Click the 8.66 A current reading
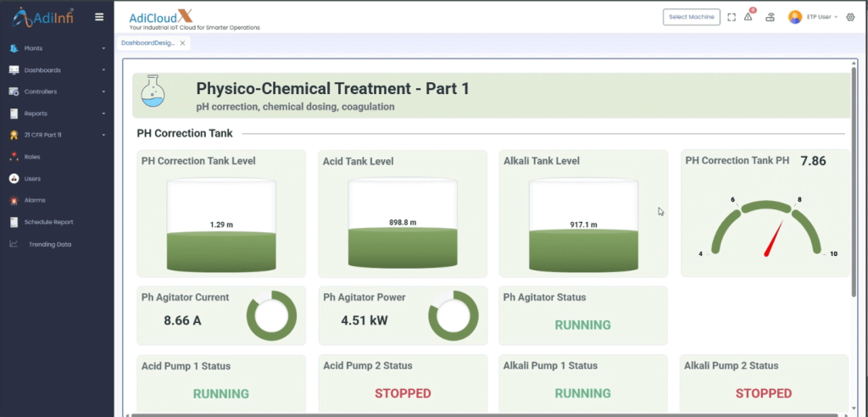The height and width of the screenshot is (417, 868). 183,320
